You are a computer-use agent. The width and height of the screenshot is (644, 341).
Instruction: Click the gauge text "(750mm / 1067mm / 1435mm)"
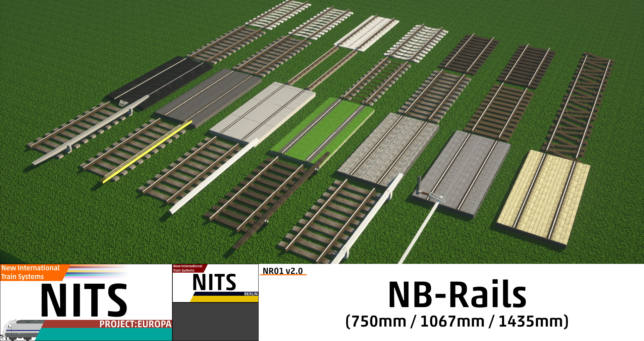coord(457,321)
